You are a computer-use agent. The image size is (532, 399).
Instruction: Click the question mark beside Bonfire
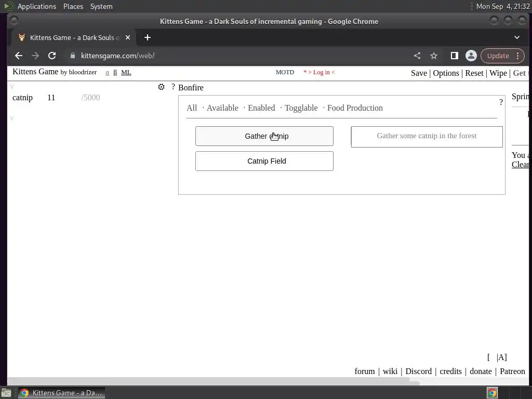pos(173,87)
